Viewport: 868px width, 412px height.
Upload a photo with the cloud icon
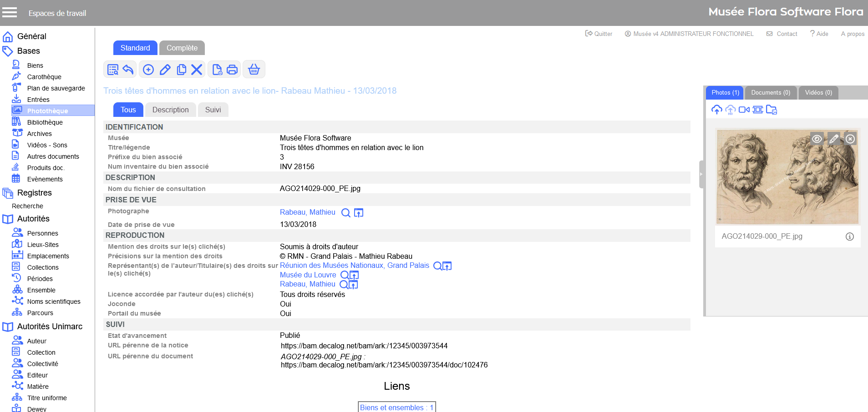click(x=716, y=110)
